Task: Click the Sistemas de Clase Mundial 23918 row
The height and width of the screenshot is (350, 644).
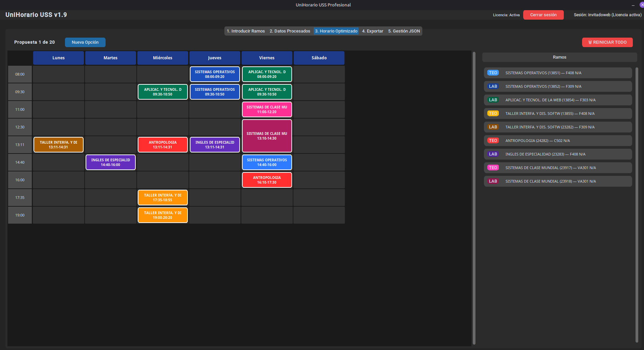Action: tap(558, 181)
